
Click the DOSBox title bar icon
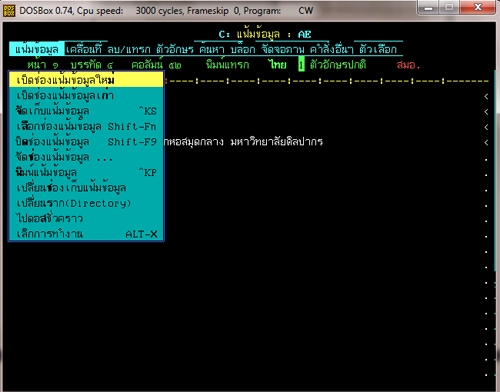tap(9, 11)
